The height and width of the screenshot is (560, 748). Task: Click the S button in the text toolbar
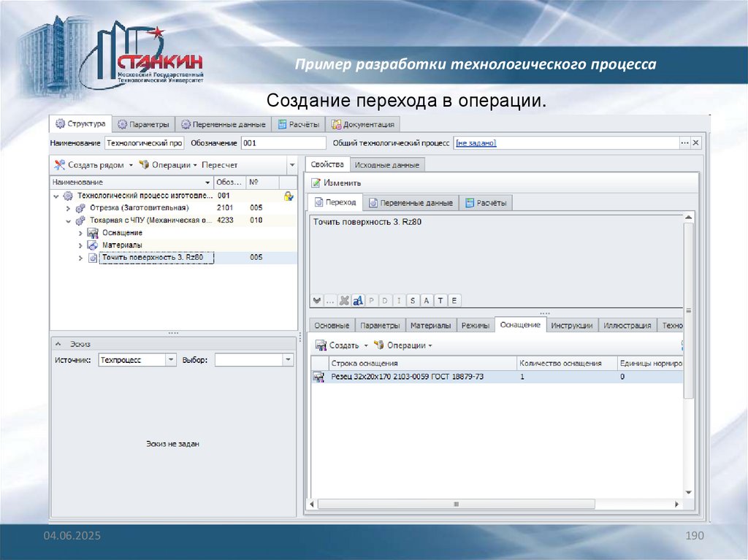point(413,301)
